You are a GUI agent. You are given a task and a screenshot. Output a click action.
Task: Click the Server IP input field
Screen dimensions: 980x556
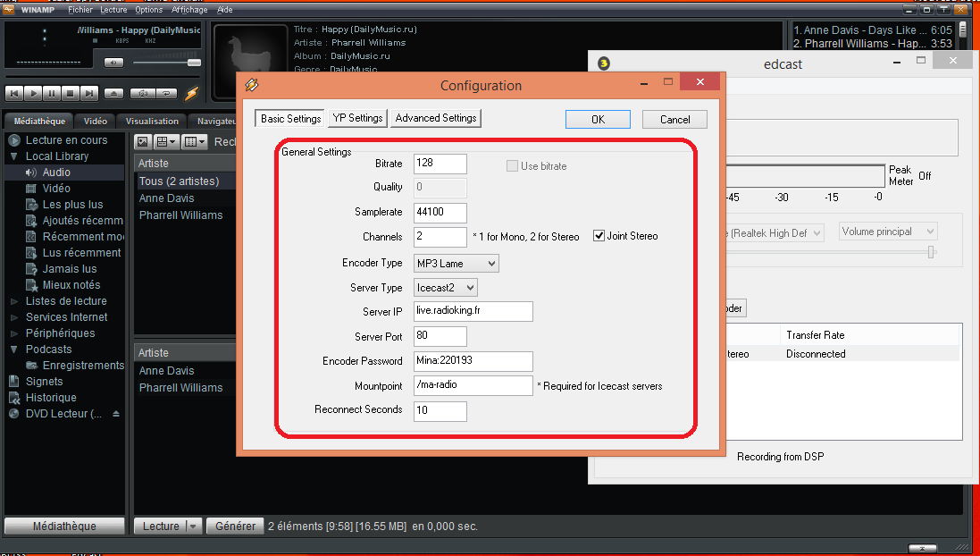click(473, 311)
